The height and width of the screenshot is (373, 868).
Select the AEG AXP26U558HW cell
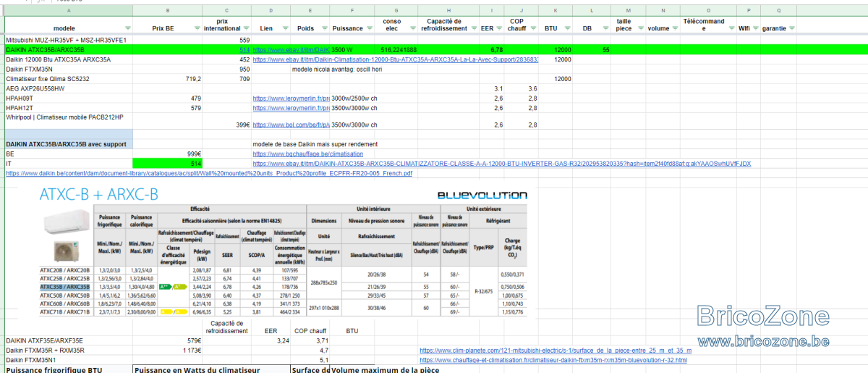(69, 88)
